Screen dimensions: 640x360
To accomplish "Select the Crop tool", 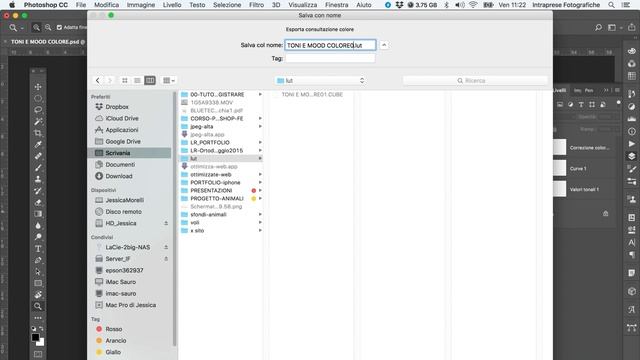I will [38, 133].
